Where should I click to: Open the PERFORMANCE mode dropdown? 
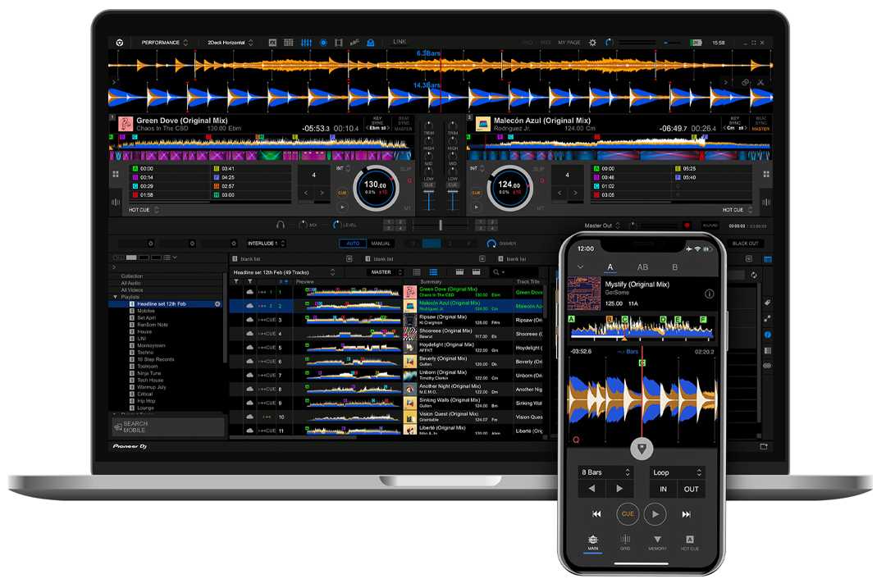pos(164,43)
